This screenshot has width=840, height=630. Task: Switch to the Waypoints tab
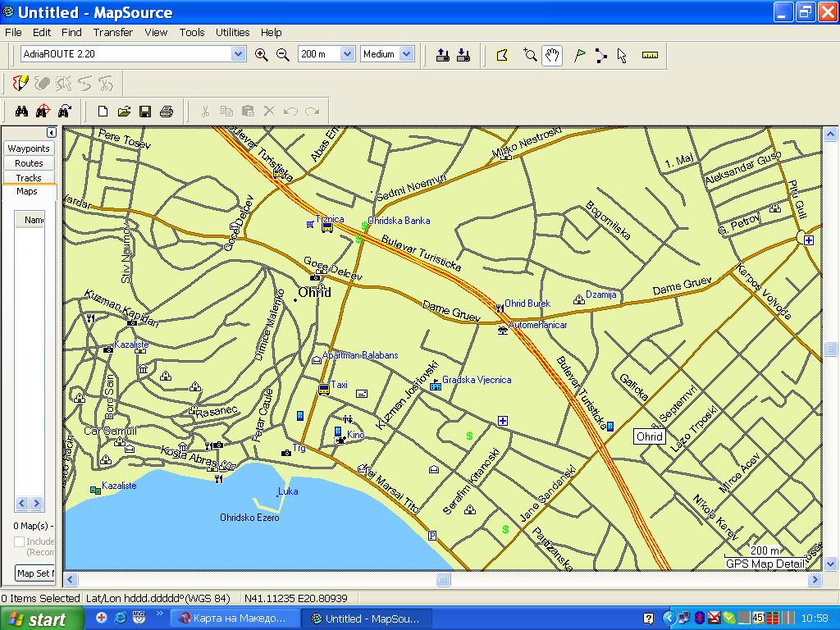pos(29,148)
